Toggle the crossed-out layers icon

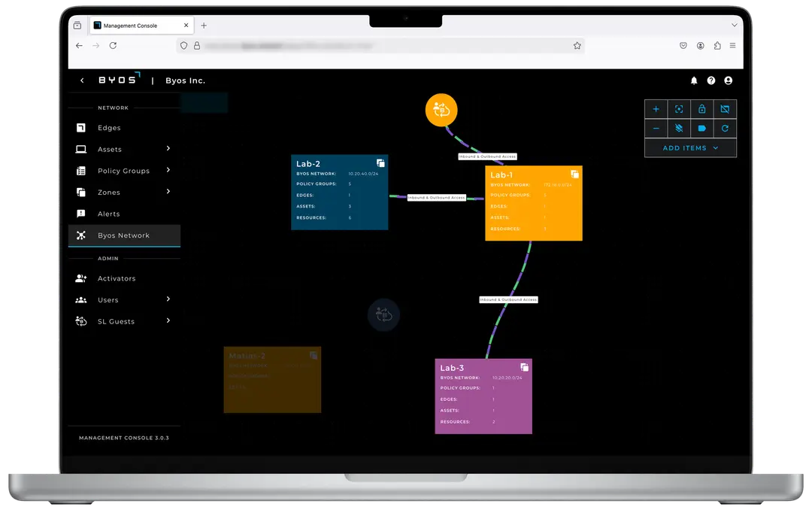pos(679,129)
